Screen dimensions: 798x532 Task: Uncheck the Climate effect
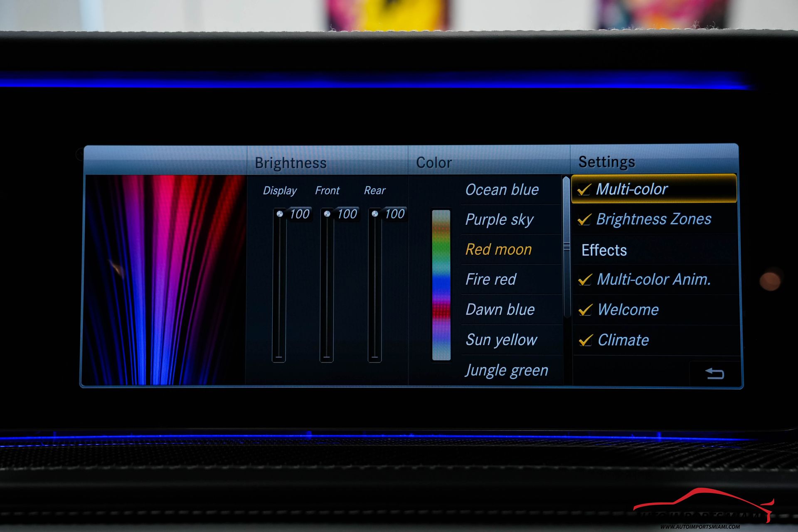point(585,340)
